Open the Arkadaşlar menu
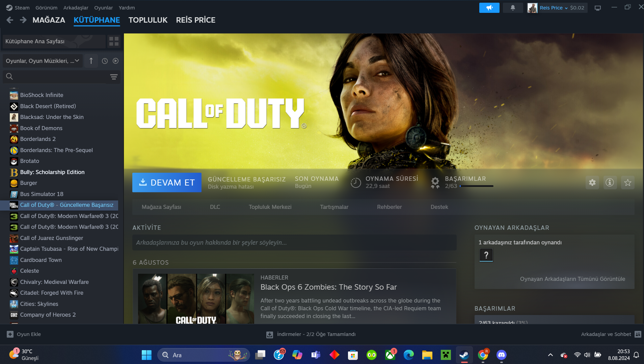Screen dimensions: 644x364 pos(76,8)
